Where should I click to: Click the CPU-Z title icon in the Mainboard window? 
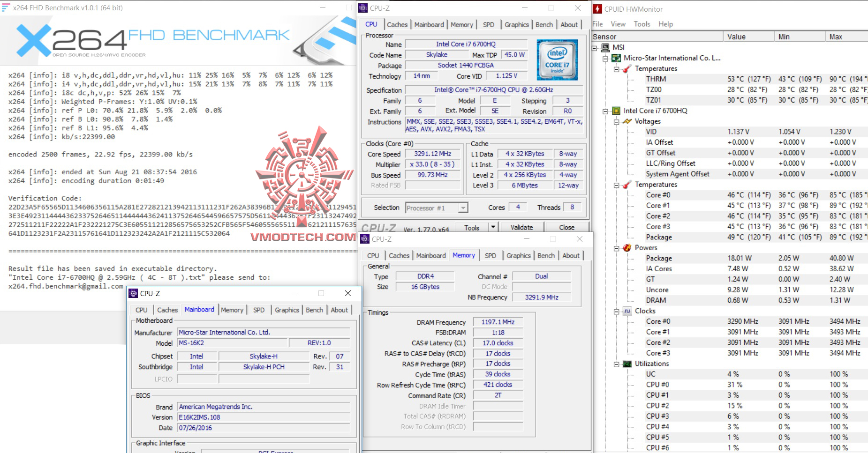[x=133, y=293]
